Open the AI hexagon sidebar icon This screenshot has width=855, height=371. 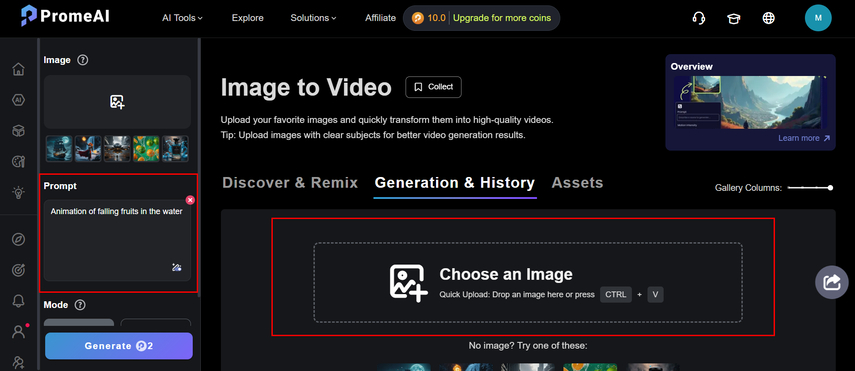click(19, 100)
